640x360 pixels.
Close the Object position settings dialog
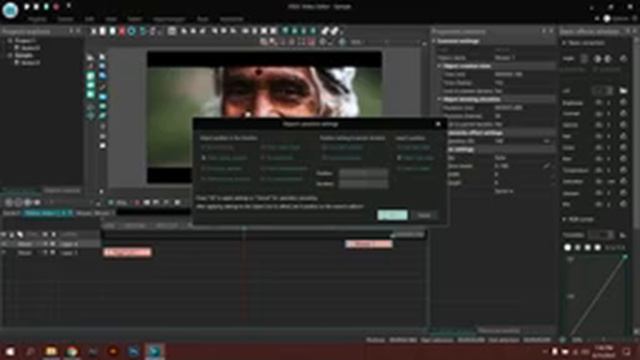pos(438,124)
